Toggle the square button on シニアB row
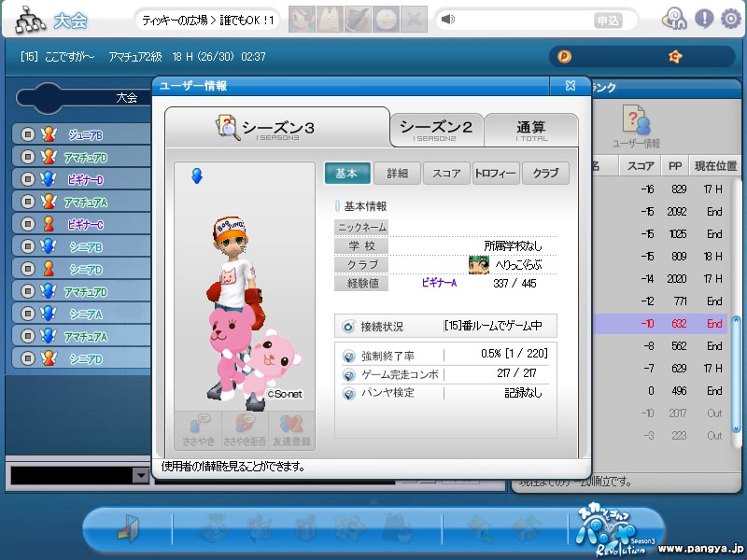Screen dimensions: 747x560 28,246
